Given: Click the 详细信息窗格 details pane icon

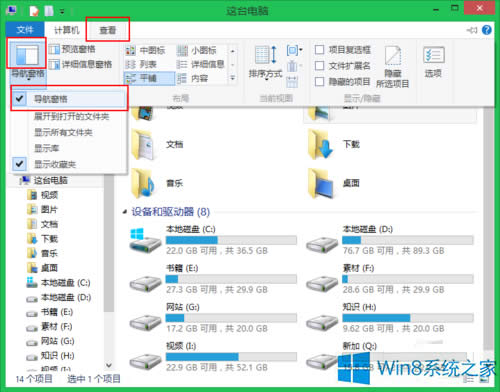Looking at the screenshot, I should click(x=54, y=64).
